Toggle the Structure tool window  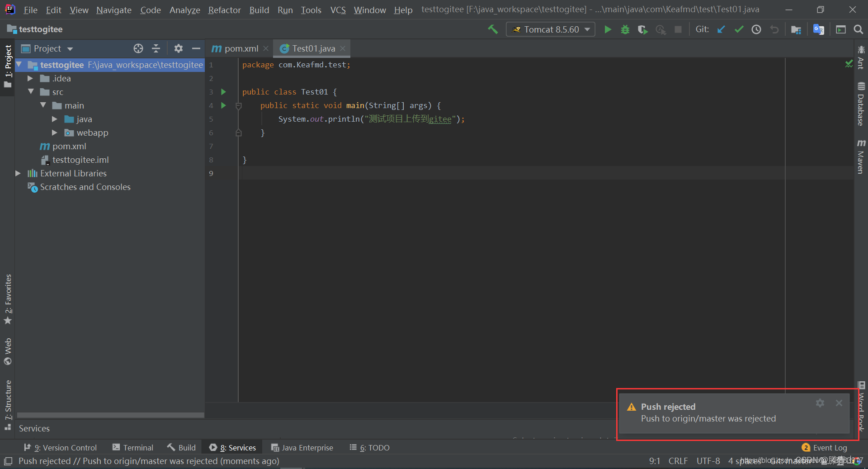click(8, 398)
